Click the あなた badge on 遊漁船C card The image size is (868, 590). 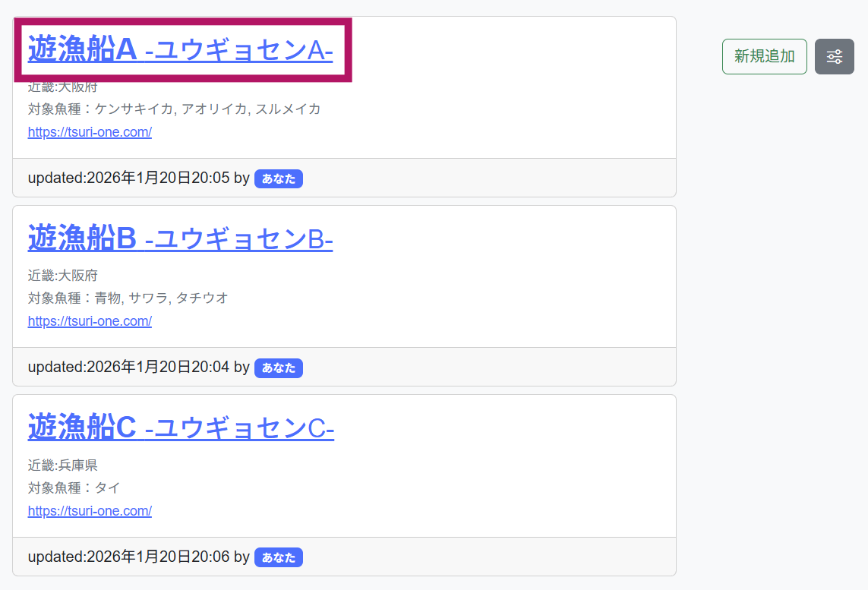click(278, 557)
